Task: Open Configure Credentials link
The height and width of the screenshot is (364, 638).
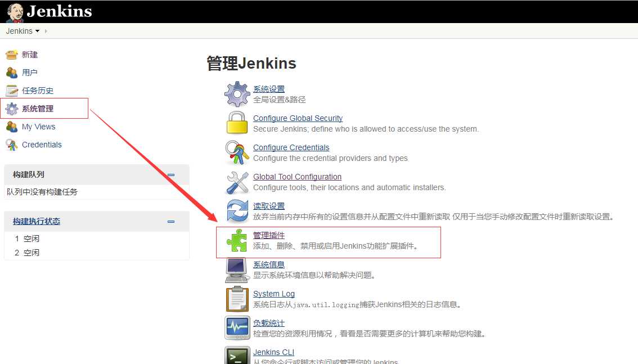Action: pyautogui.click(x=291, y=147)
